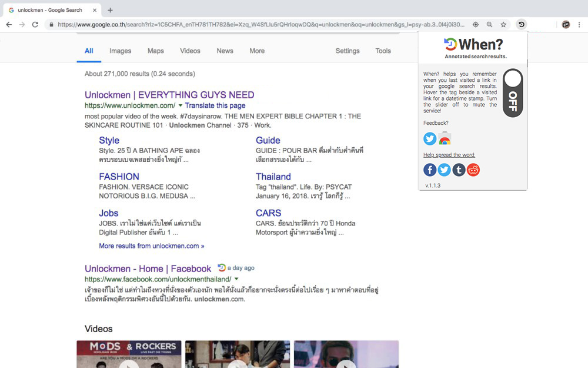Click Translate this page link

click(x=215, y=105)
